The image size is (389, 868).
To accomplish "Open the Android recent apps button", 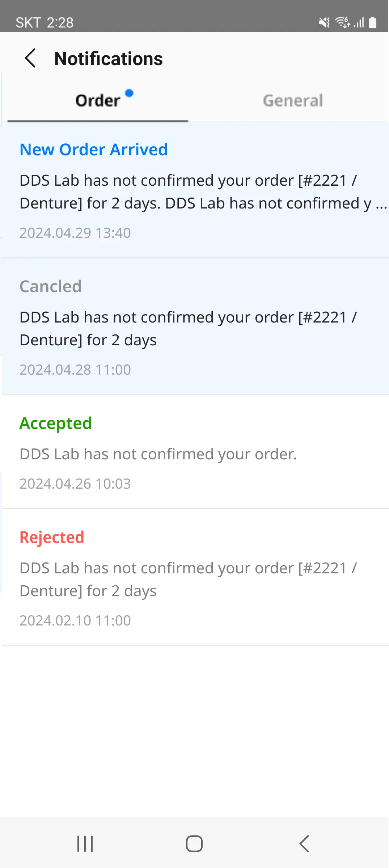I will pyautogui.click(x=85, y=844).
